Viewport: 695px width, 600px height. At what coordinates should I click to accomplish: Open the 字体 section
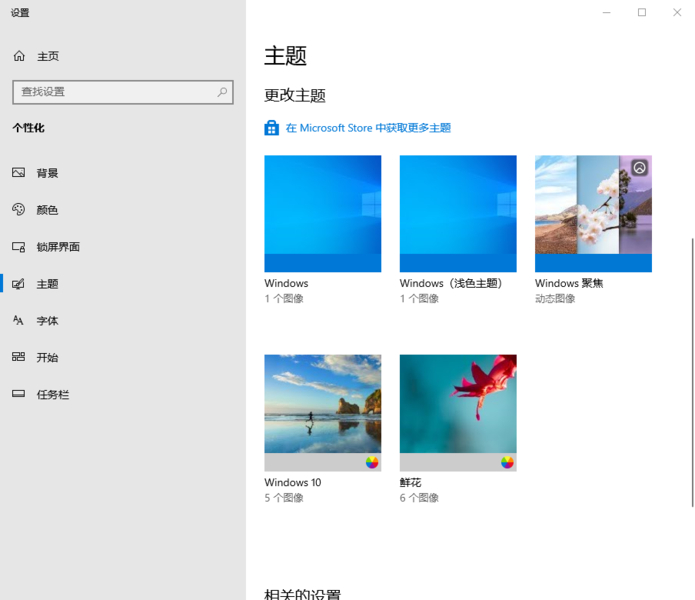pos(123,320)
